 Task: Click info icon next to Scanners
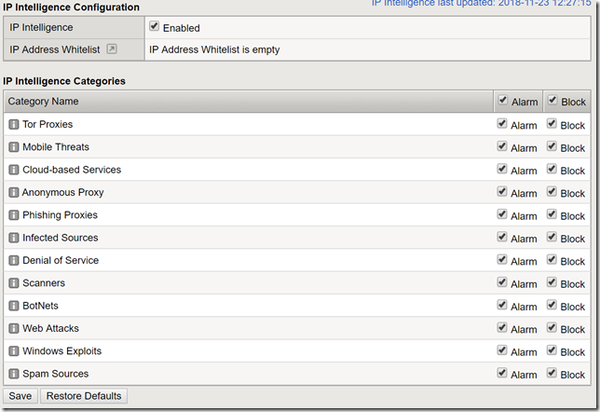[x=14, y=283]
